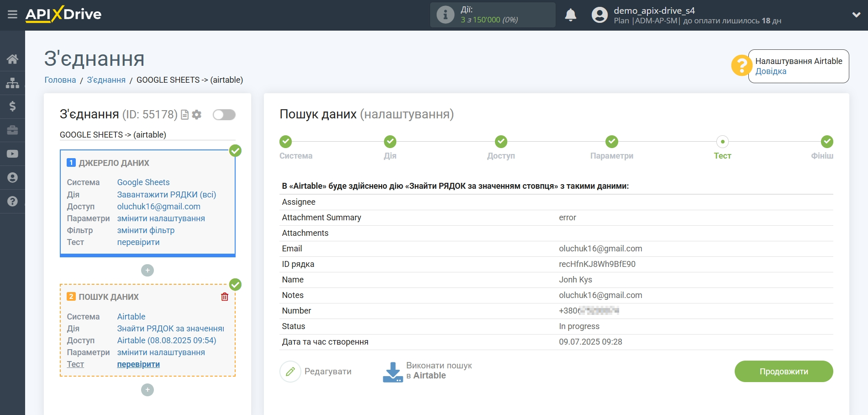
Task: Click the actions info icon
Action: pyautogui.click(x=445, y=15)
